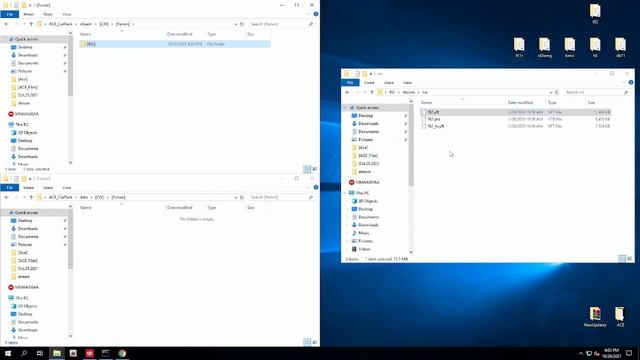This screenshot has height=360, width=640.
Task: Select the folder row in top-left window
Action: [x=175, y=44]
